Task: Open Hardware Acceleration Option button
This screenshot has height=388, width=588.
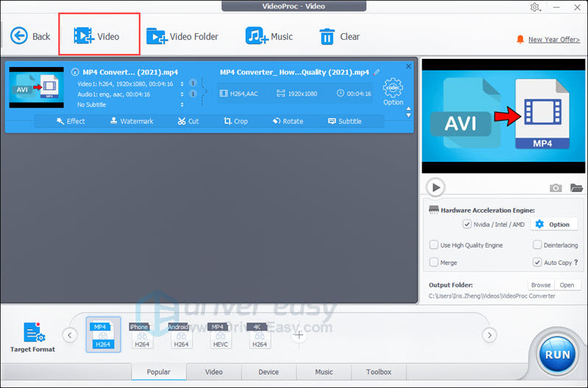Action: coord(554,225)
